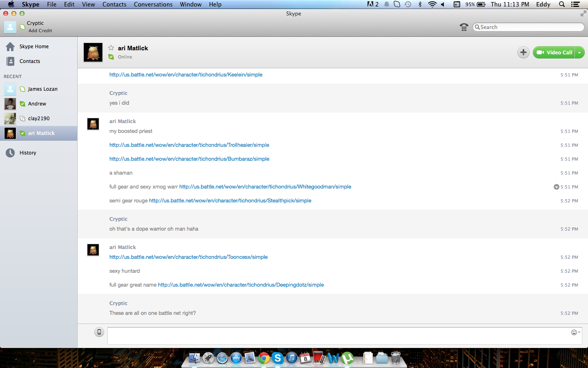Click ari Matlick's profile picture in header

coord(93,52)
